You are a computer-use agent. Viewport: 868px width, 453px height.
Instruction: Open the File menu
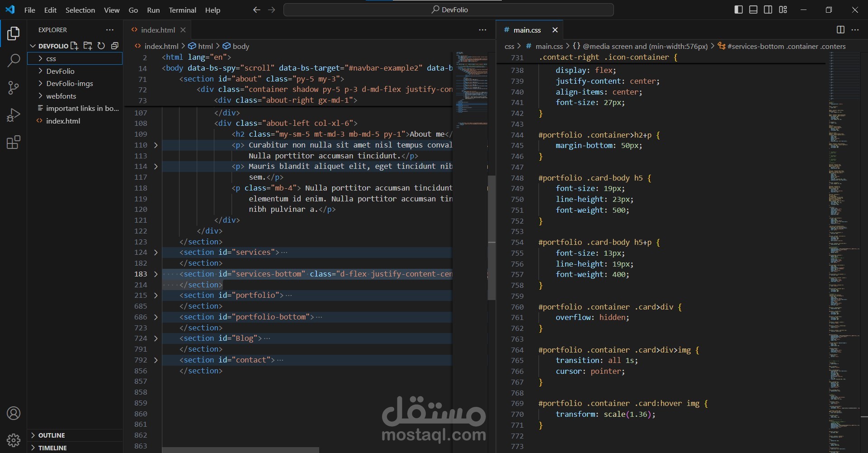(30, 10)
